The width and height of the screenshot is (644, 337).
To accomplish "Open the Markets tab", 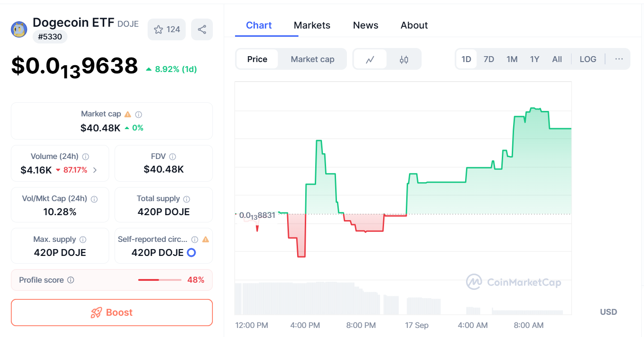I will [x=312, y=25].
